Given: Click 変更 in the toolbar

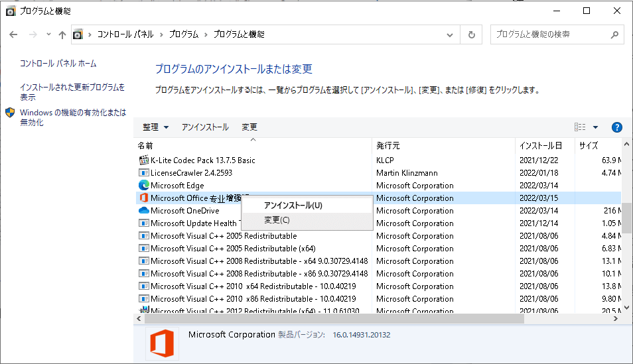Looking at the screenshot, I should [x=249, y=127].
